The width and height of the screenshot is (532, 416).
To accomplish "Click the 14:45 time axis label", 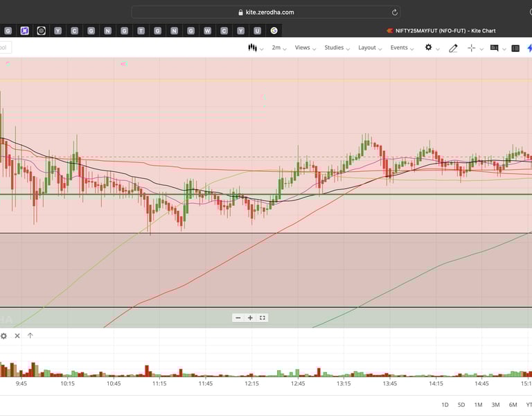I will pos(481,383).
